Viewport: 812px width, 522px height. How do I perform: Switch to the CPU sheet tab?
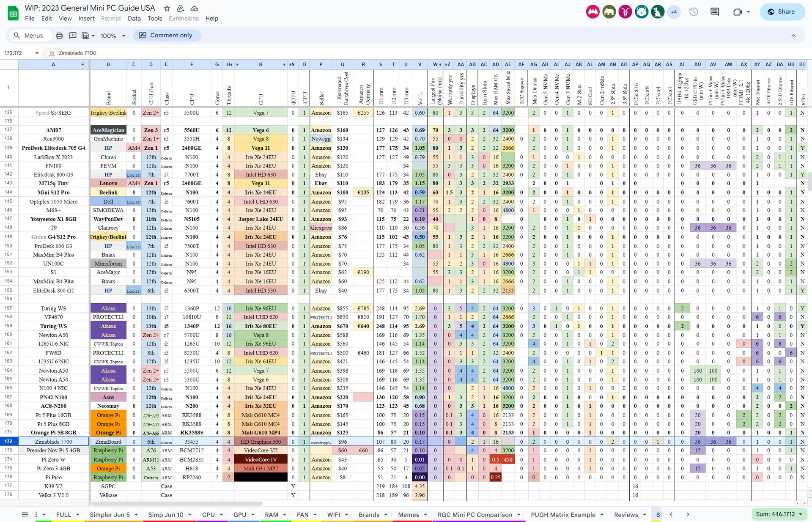pyautogui.click(x=208, y=515)
